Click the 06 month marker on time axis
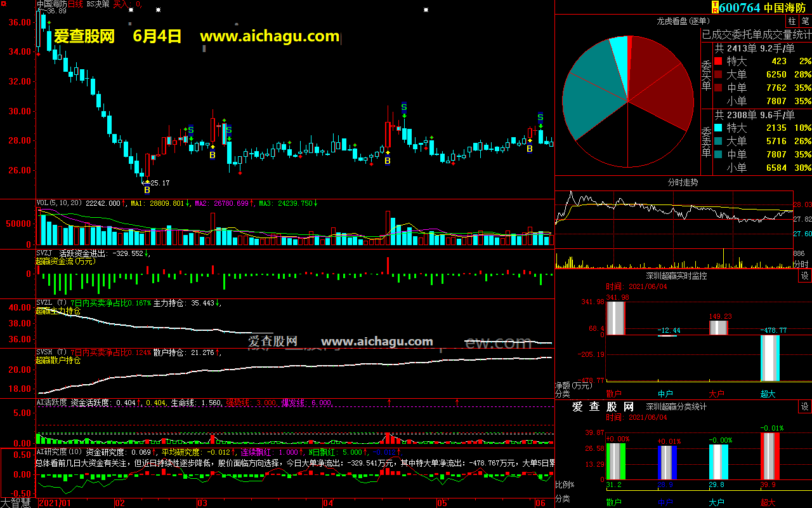Viewport: 812px width, 508px height. (540, 503)
